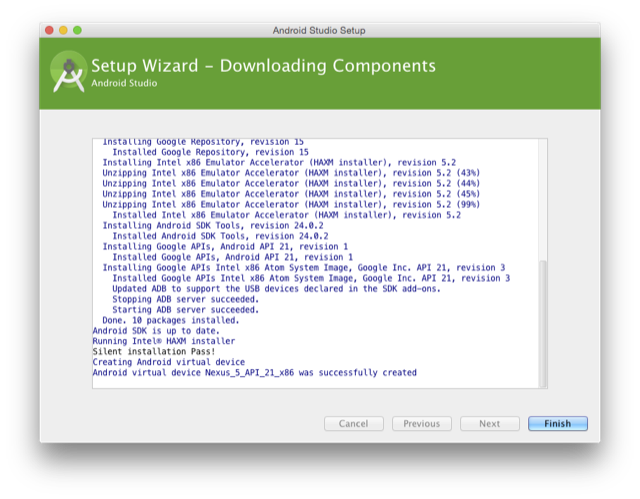Screen dimensions: 640x499
Task: Click the Previous button
Action: click(422, 424)
